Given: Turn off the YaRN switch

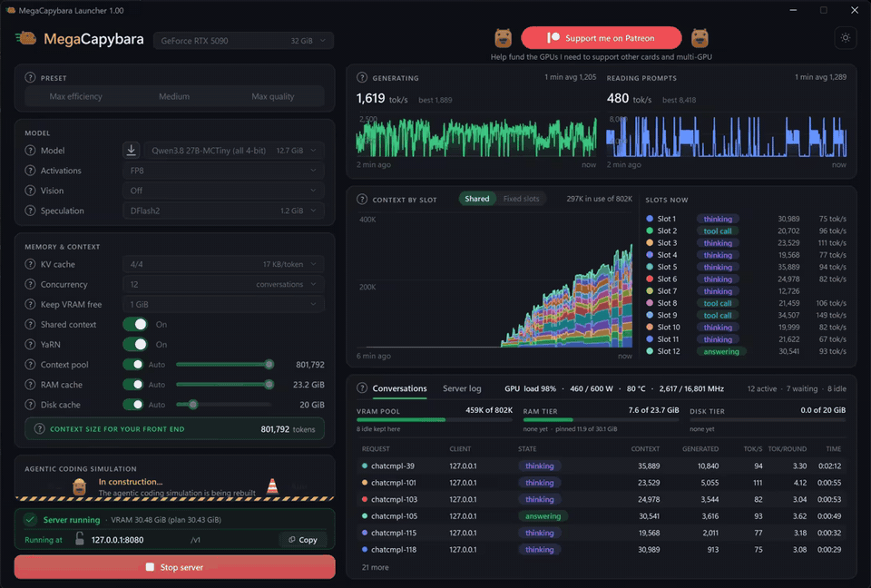Looking at the screenshot, I should (135, 344).
